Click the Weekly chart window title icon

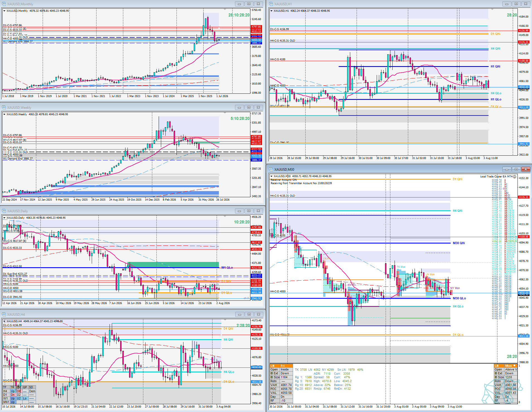(4, 107)
